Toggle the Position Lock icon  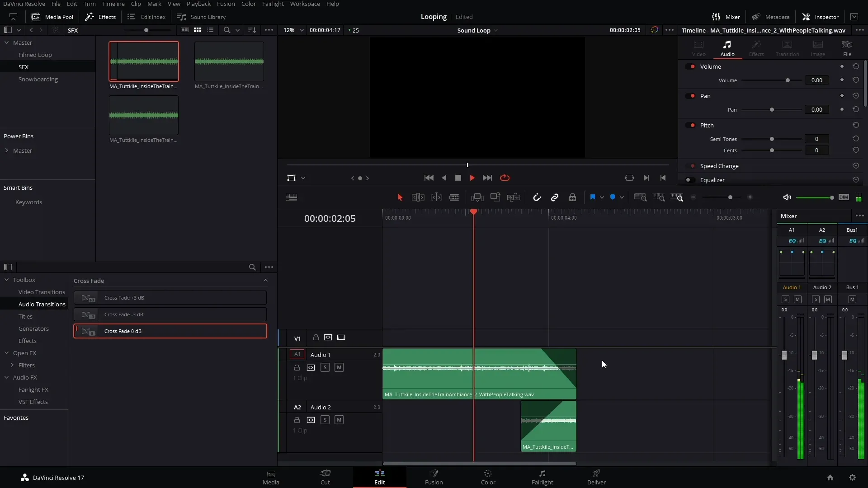pyautogui.click(x=572, y=197)
